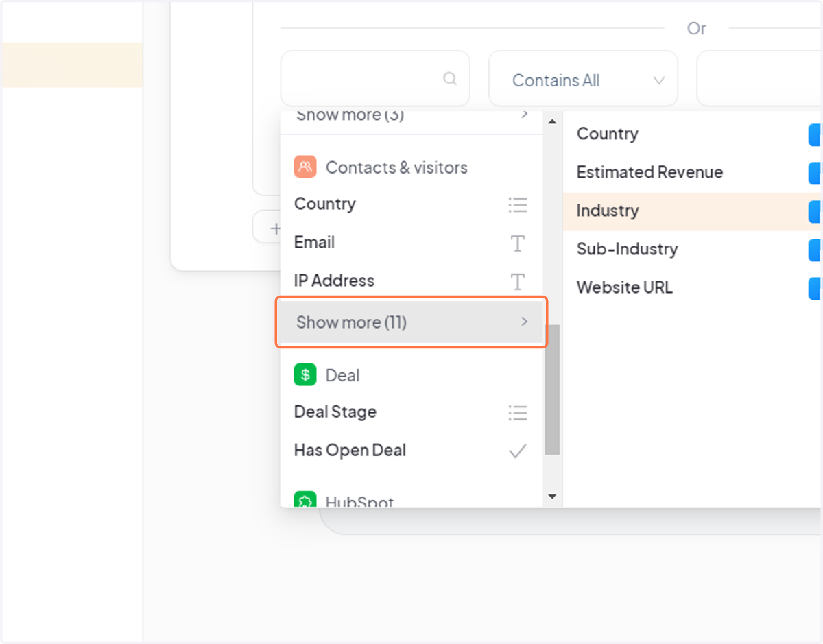Click the magnifier icon in search field

coord(450,79)
